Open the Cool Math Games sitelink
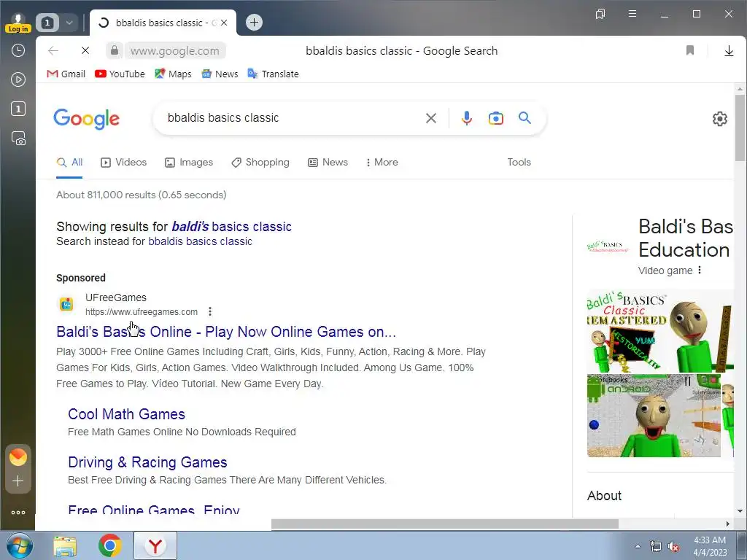 pyautogui.click(x=126, y=414)
